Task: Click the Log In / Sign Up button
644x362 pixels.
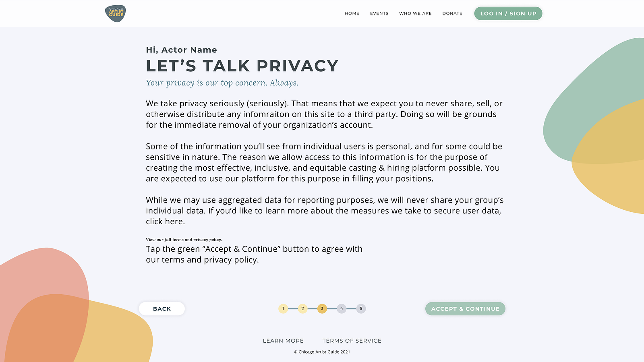Action: (x=508, y=13)
